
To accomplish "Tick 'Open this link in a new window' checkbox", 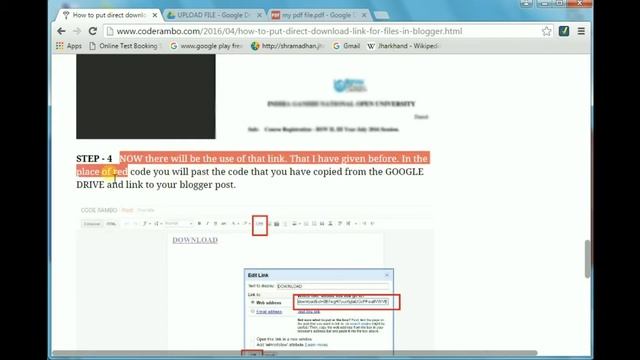I will pyautogui.click(x=253, y=339).
